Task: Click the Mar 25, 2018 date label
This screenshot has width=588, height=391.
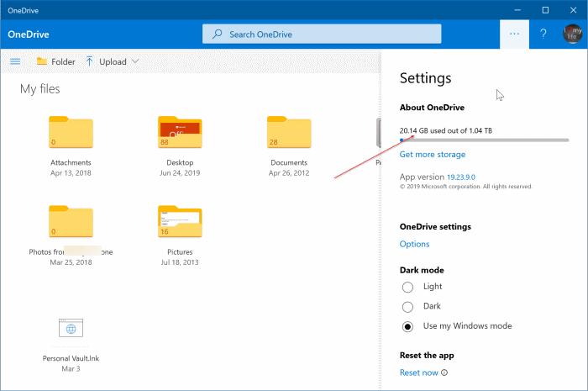Action: point(71,262)
